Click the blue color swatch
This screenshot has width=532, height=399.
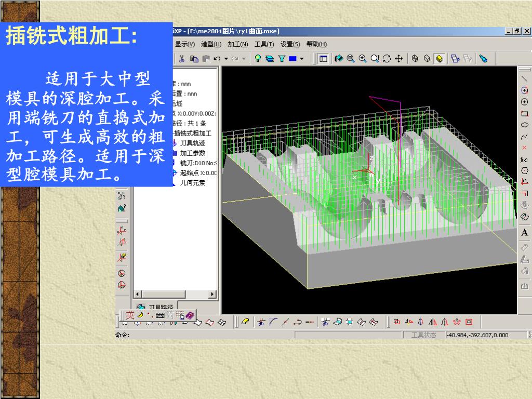tap(292, 59)
